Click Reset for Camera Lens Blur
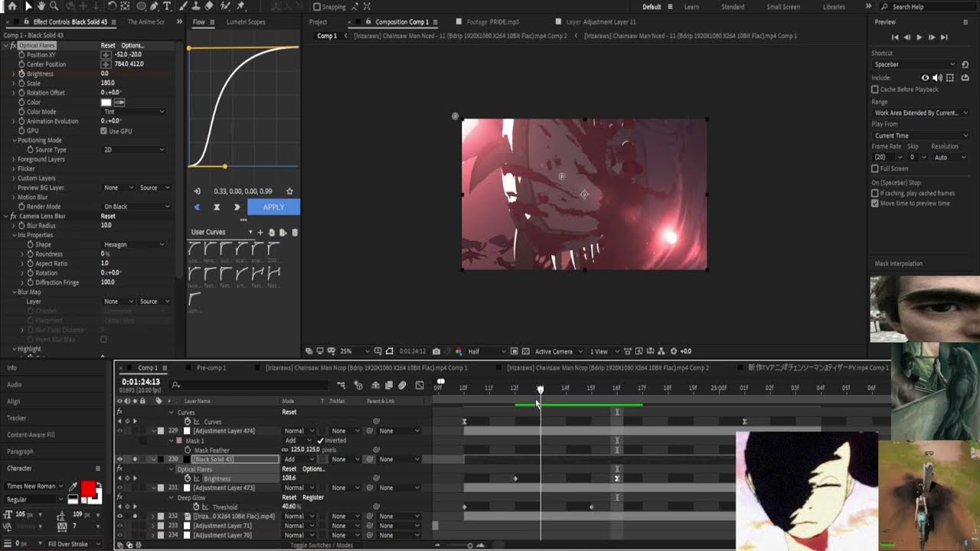This screenshot has height=551, width=980. (108, 216)
